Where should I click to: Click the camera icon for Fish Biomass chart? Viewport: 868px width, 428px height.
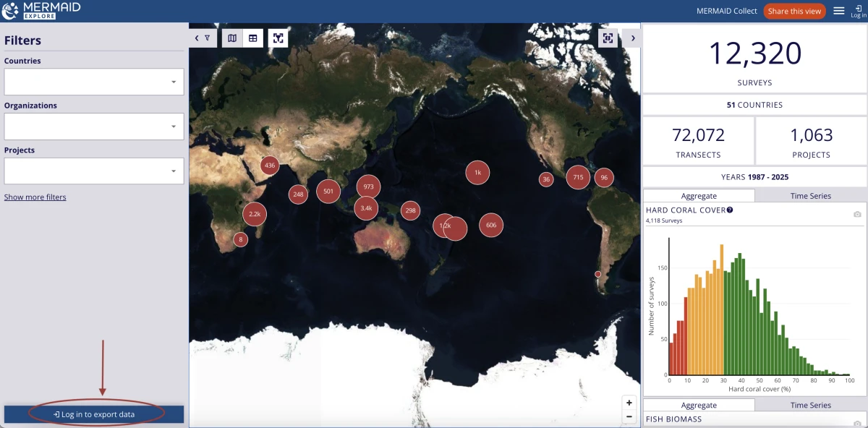(x=857, y=423)
